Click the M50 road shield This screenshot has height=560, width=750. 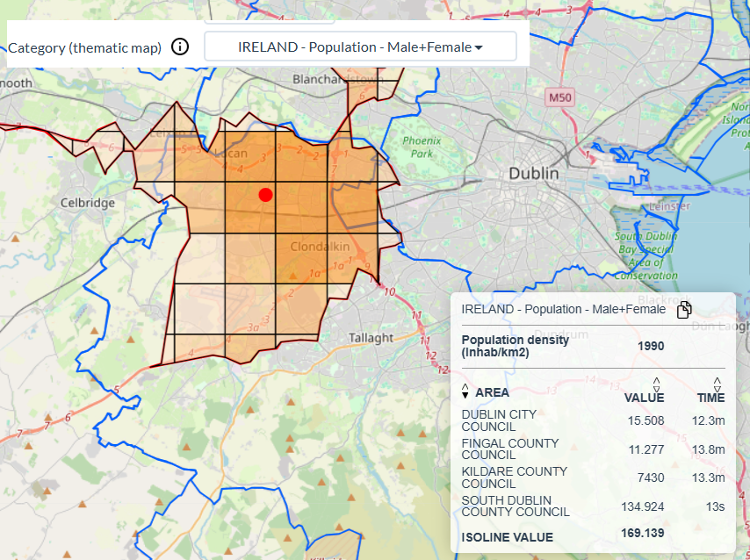[559, 98]
